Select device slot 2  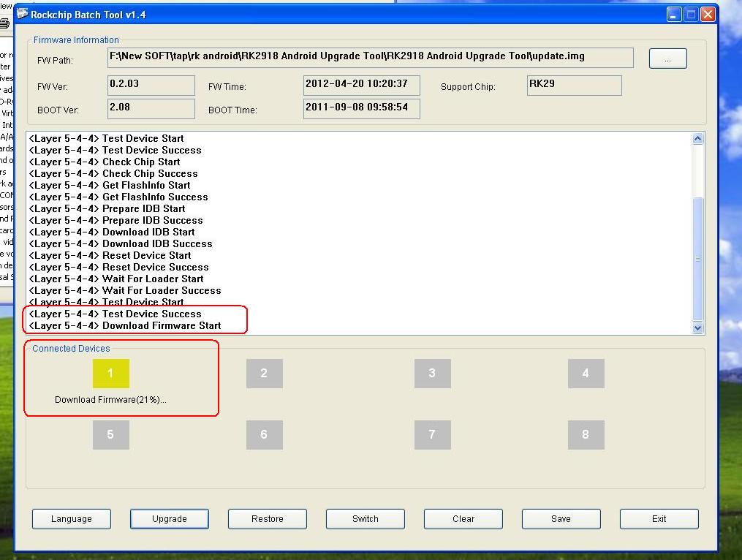click(265, 373)
